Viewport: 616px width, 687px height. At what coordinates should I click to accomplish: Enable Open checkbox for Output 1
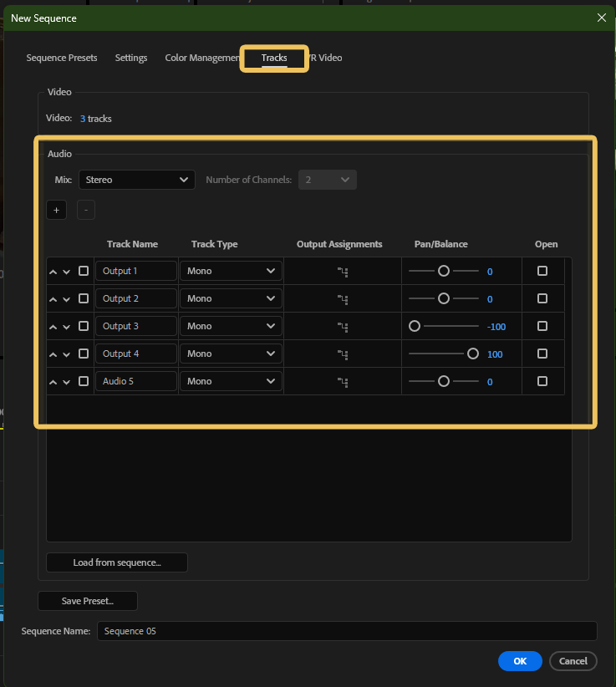542,271
